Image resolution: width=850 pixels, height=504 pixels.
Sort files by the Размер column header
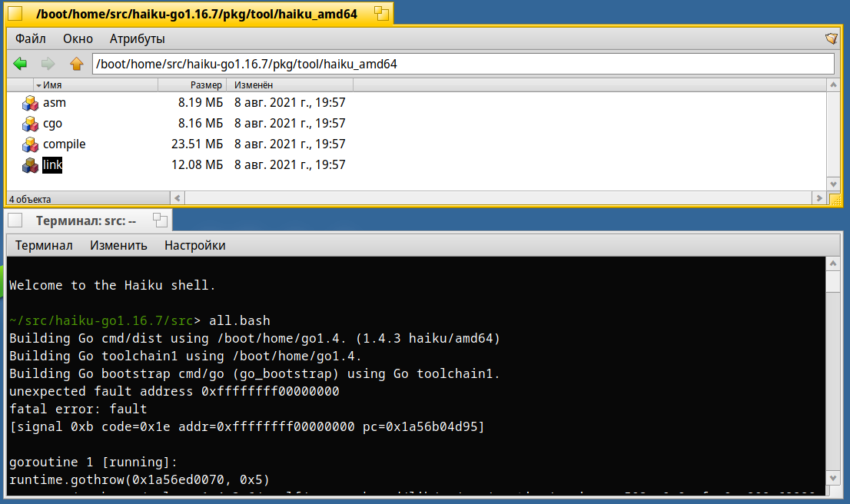click(192, 85)
